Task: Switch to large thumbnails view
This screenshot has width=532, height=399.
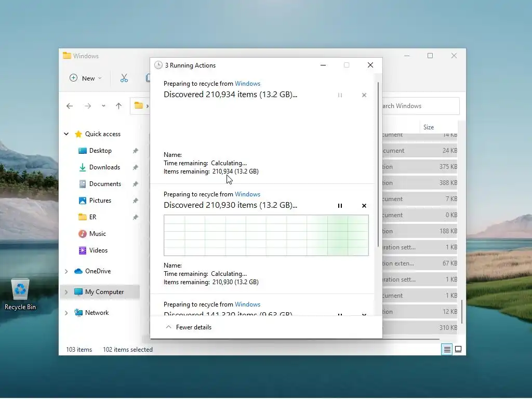Action: pyautogui.click(x=458, y=350)
